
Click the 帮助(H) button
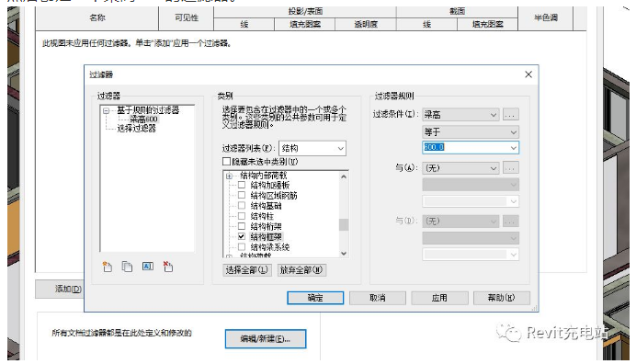click(x=501, y=298)
